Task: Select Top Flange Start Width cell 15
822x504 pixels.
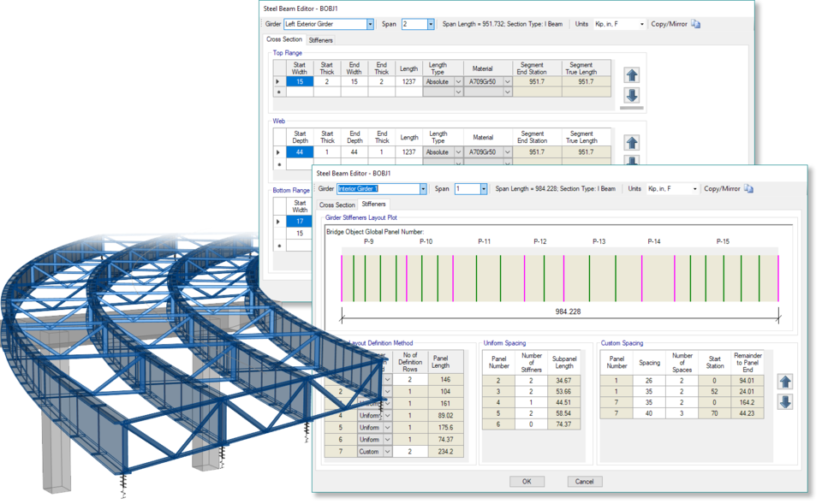Action: 300,82
